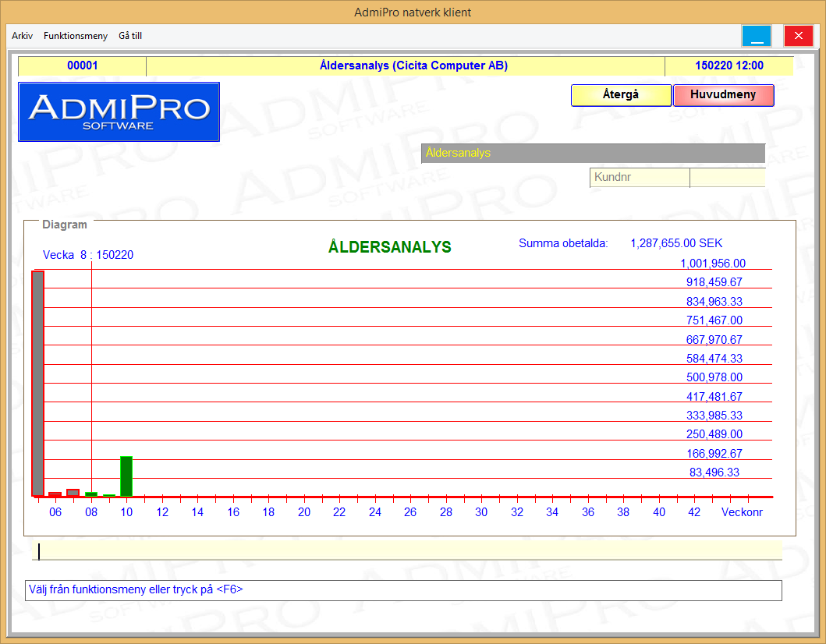
Task: Click the gray week 07 bar
Action: pos(73,493)
